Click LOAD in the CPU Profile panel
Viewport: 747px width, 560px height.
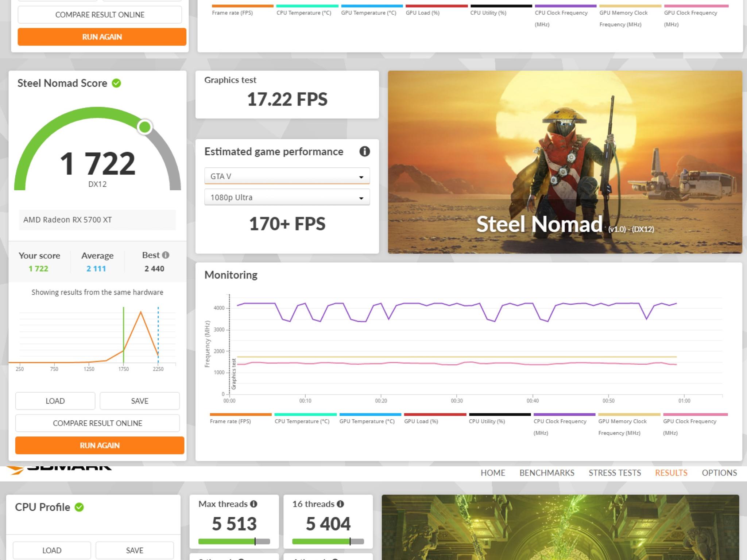click(52, 550)
